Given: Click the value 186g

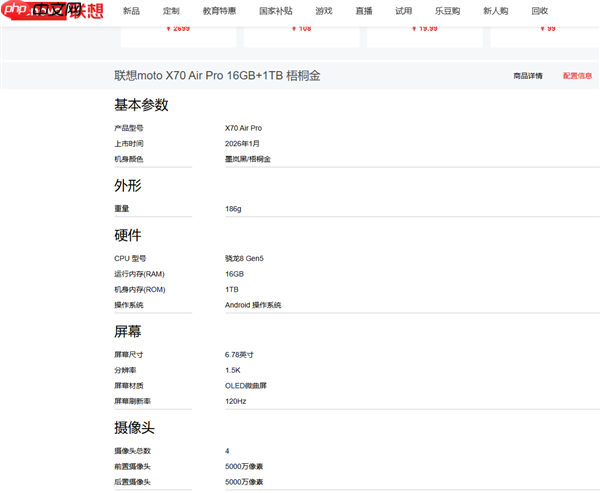Looking at the screenshot, I should (x=233, y=209).
